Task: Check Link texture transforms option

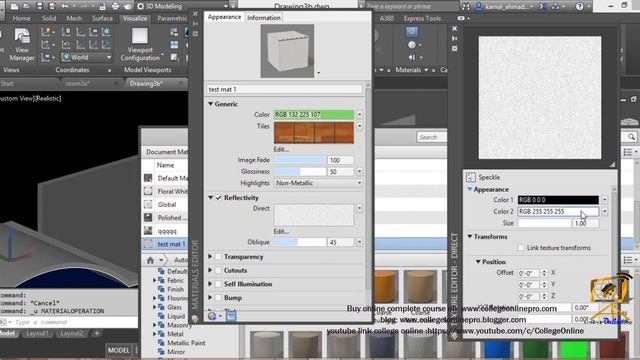Action: tap(521, 248)
